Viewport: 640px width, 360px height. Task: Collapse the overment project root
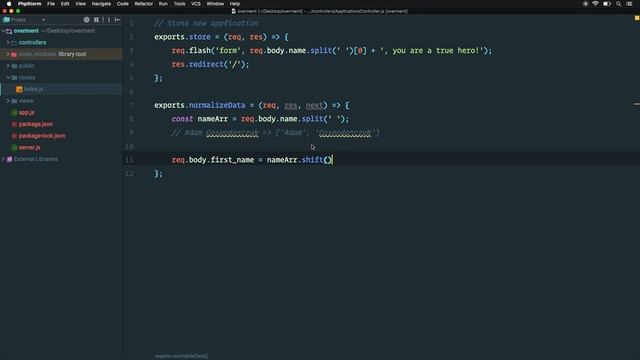pos(3,31)
